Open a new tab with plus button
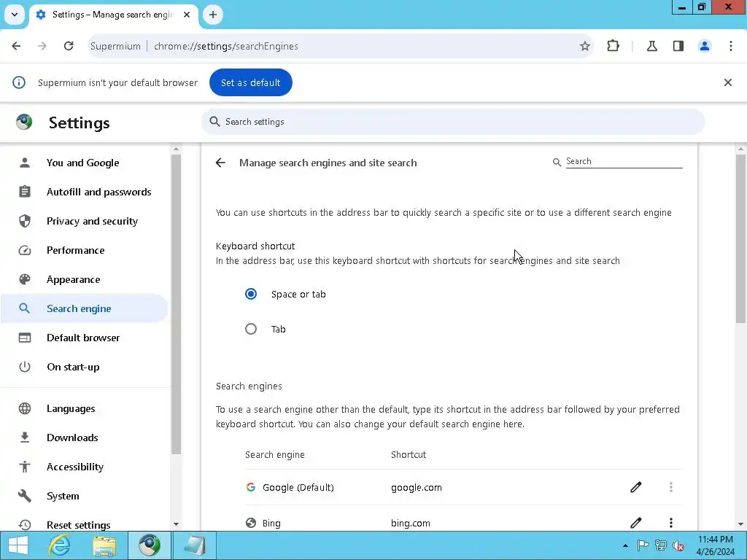The image size is (747, 560). coord(213,15)
